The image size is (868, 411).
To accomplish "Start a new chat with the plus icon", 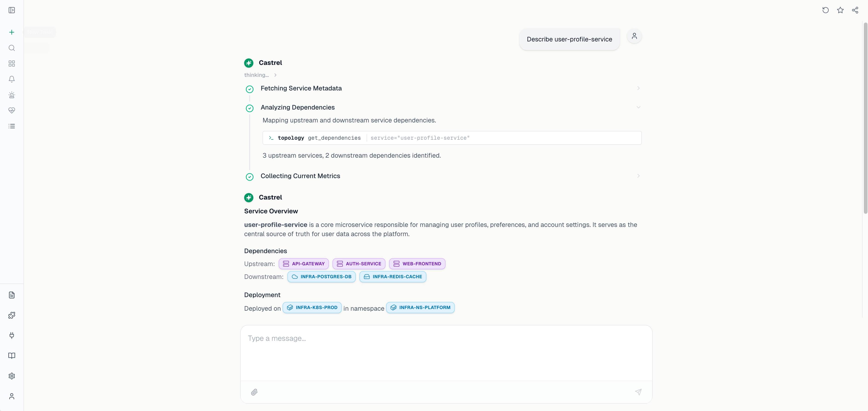I will [12, 32].
